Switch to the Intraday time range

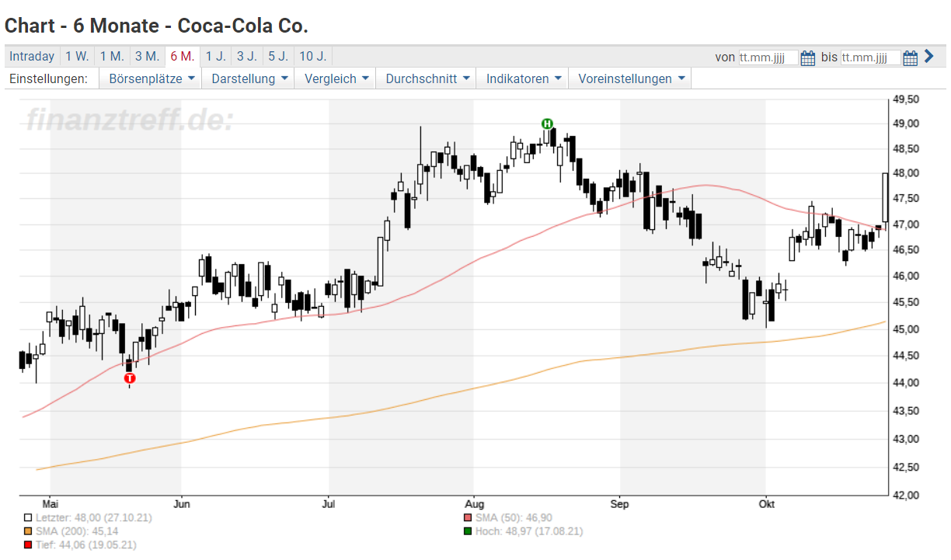(32, 56)
